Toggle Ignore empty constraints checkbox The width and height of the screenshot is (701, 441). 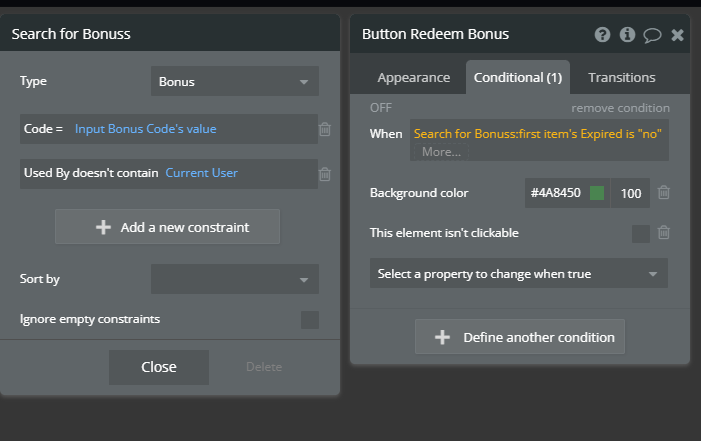(310, 320)
